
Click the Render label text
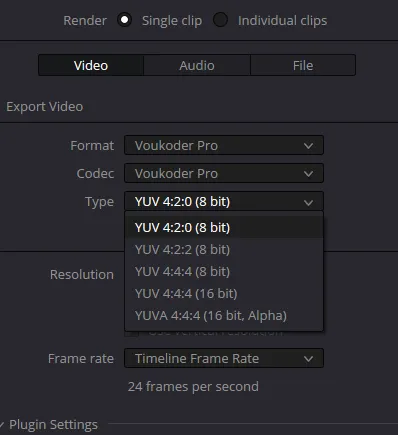tap(85, 20)
